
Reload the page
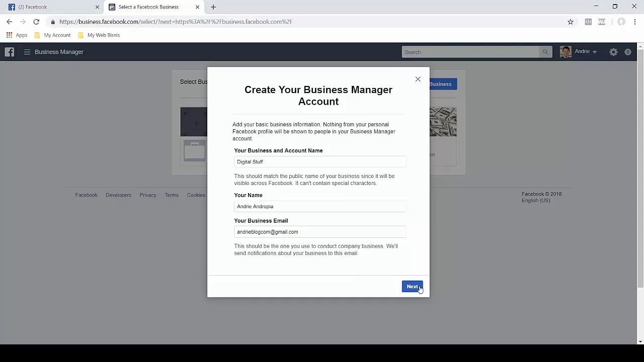[x=36, y=22]
